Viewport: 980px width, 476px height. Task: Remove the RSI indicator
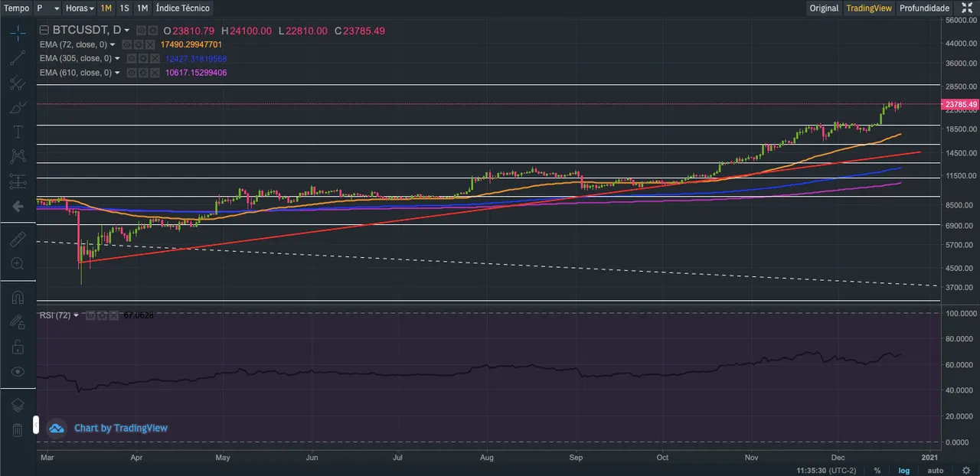click(x=113, y=315)
